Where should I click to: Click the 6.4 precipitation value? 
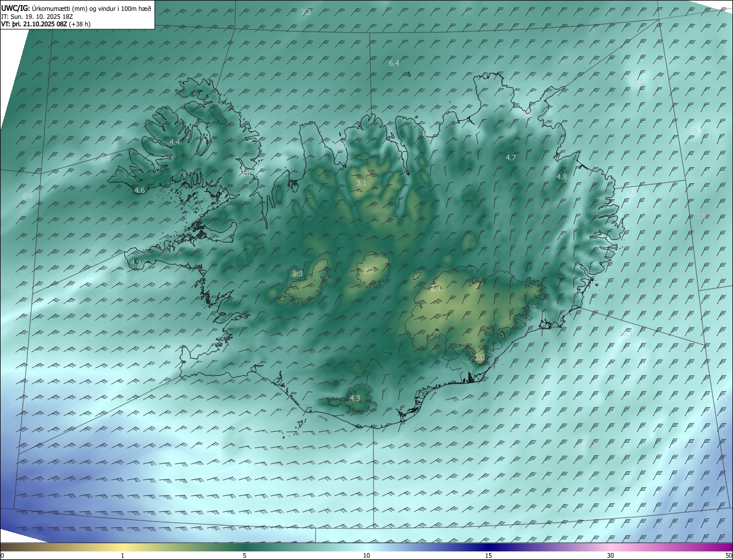394,64
